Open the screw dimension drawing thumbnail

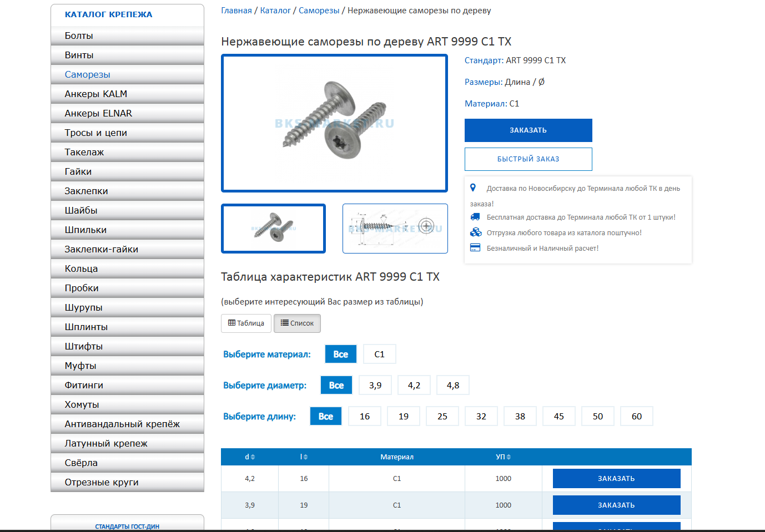coord(395,229)
